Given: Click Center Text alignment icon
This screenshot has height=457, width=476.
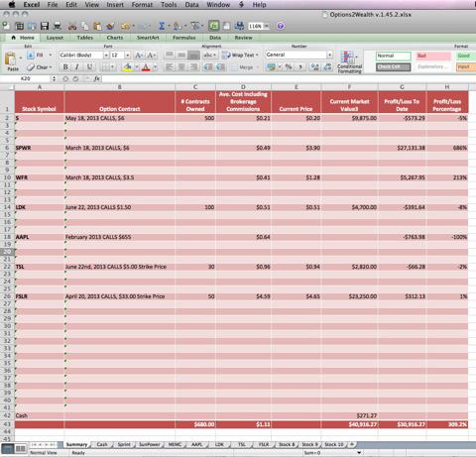Looking at the screenshot, I should click(181, 67).
